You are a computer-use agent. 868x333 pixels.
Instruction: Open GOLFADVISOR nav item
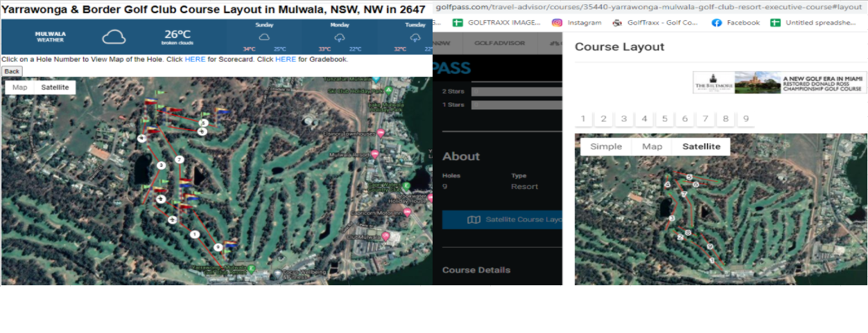pos(499,43)
